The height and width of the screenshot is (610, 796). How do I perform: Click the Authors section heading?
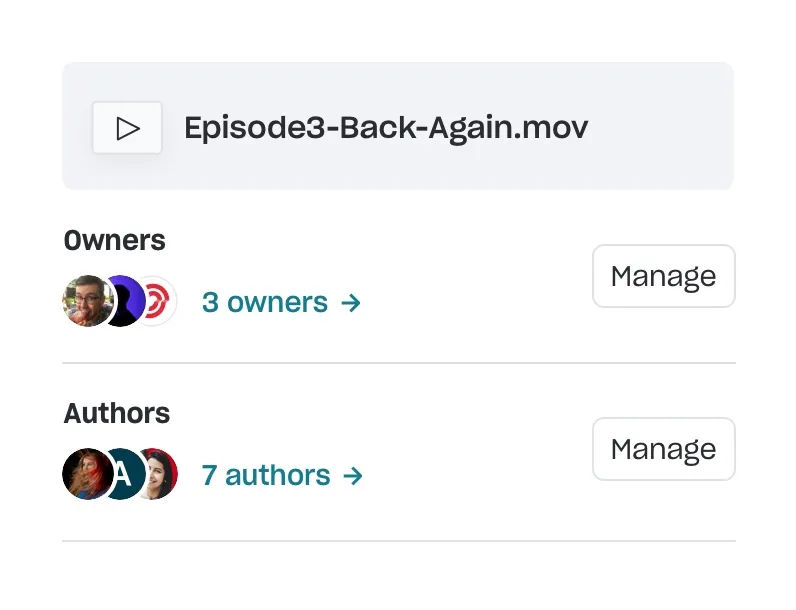click(117, 413)
